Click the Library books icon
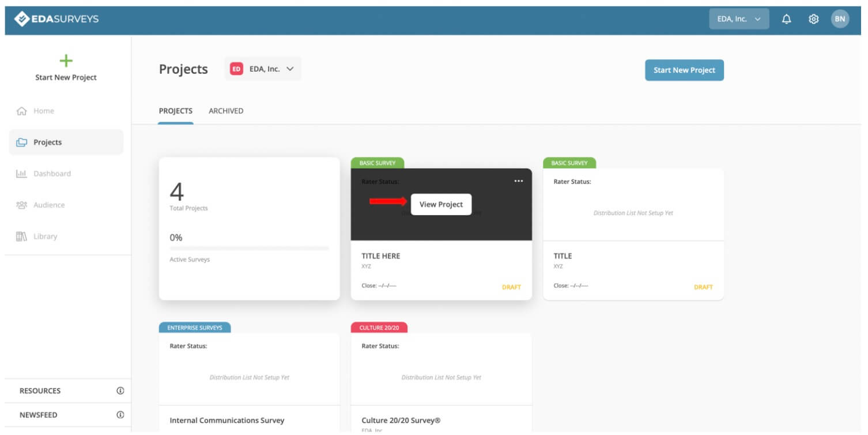Image resolution: width=868 pixels, height=435 pixels. [22, 237]
